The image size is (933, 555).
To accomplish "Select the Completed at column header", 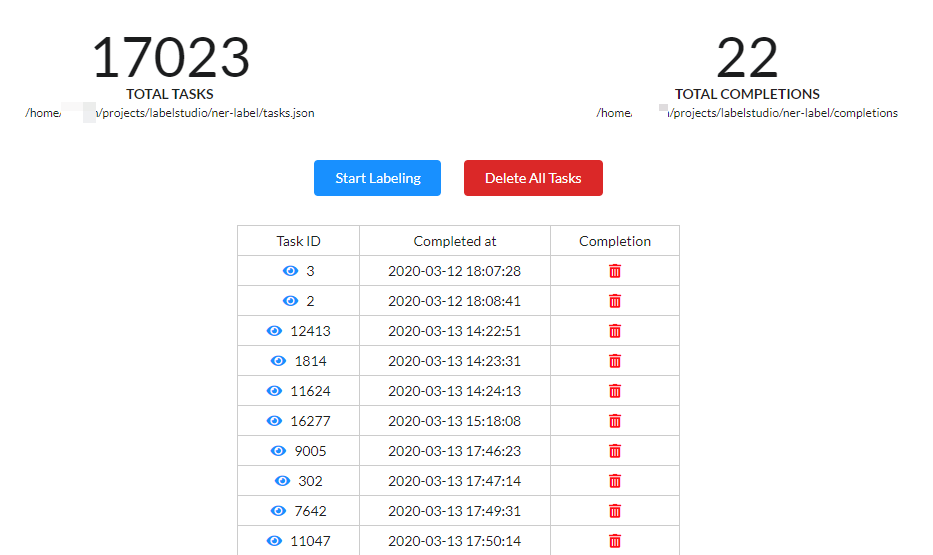I will click(x=455, y=241).
